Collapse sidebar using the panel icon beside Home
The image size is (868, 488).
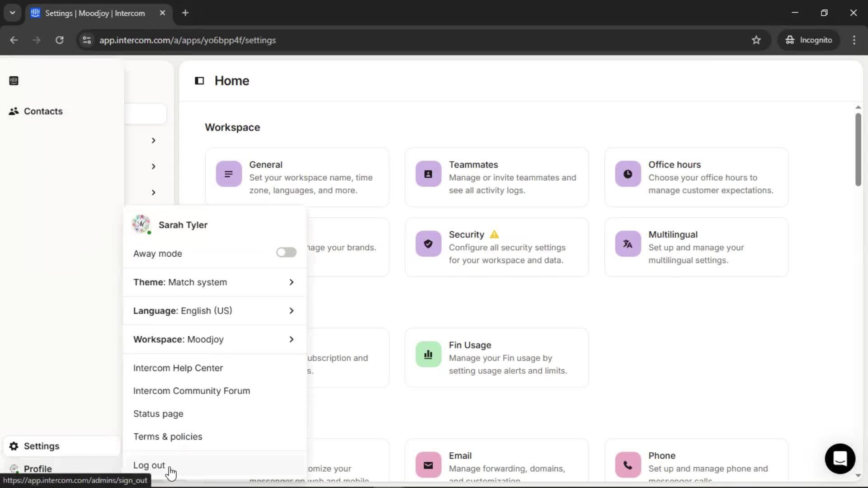[199, 81]
